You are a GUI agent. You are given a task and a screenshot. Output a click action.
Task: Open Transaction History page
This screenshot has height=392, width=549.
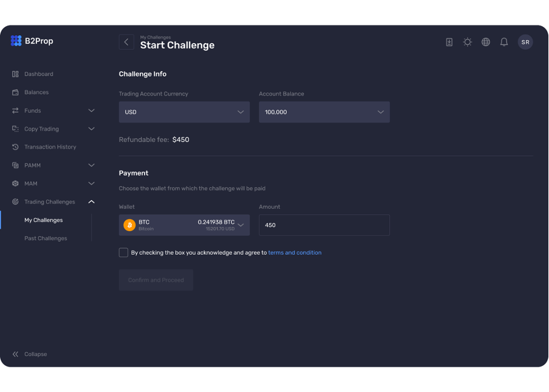pyautogui.click(x=50, y=147)
